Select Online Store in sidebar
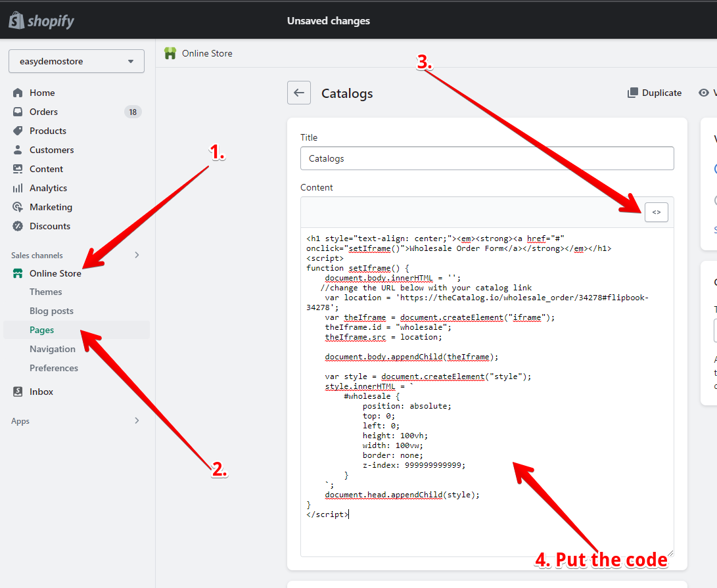 pos(55,273)
